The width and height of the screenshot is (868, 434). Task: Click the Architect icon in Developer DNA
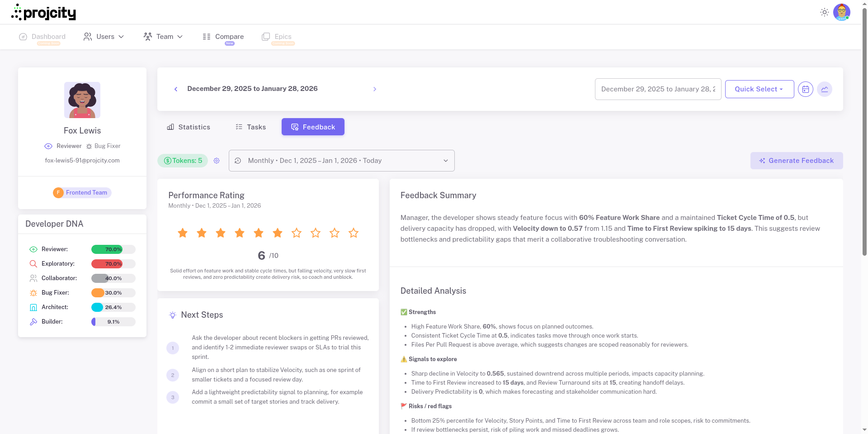(33, 307)
